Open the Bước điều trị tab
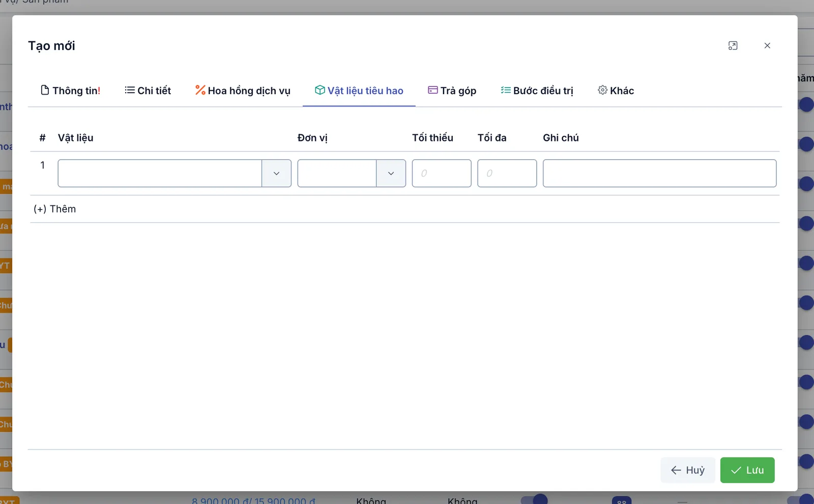 537,91
